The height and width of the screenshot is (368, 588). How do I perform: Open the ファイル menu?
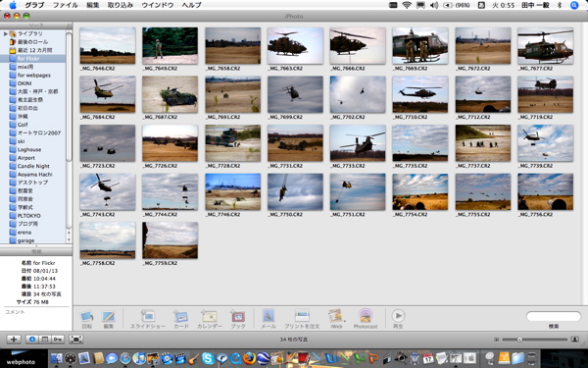[66, 5]
